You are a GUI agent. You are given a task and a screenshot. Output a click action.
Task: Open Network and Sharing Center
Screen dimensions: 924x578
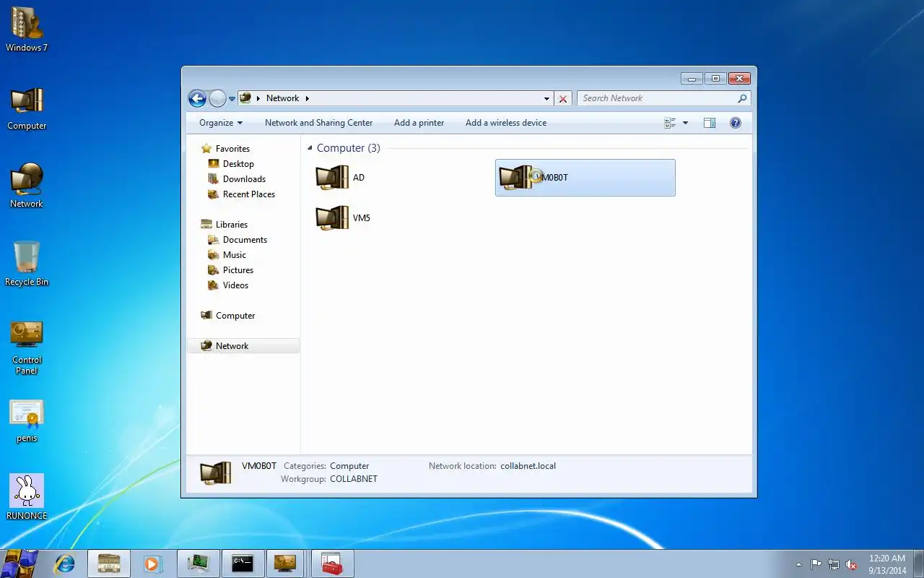(x=318, y=123)
